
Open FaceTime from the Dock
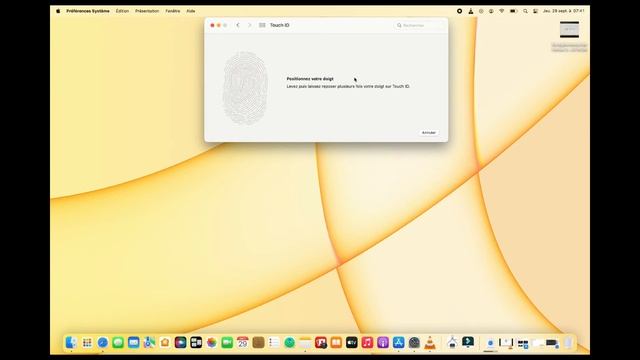(227, 342)
